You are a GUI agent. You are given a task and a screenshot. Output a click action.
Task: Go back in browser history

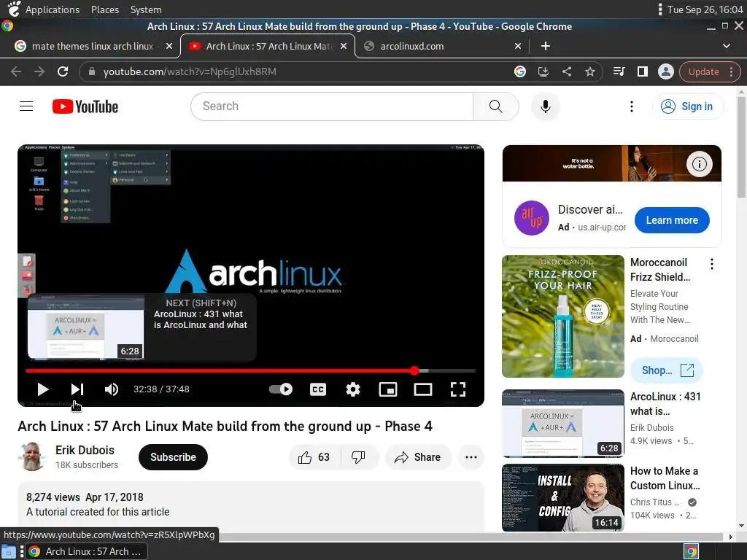pyautogui.click(x=16, y=71)
